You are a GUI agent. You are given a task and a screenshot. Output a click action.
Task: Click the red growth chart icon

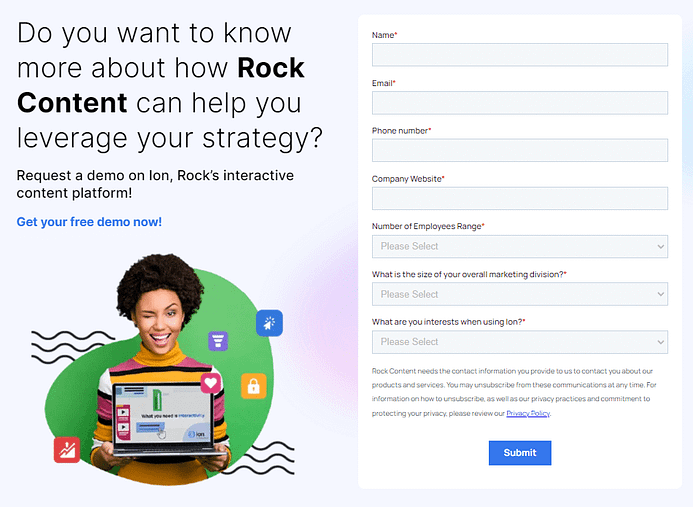coord(67,450)
